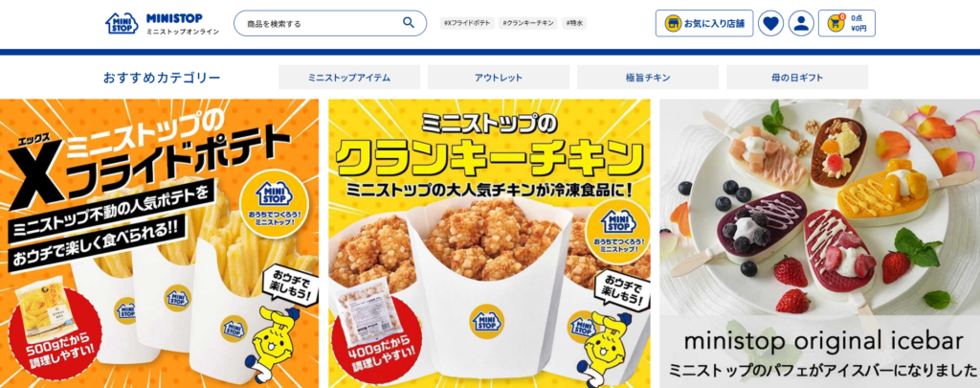980x388 pixels.
Task: Open the shopping cart icon
Action: [x=835, y=23]
